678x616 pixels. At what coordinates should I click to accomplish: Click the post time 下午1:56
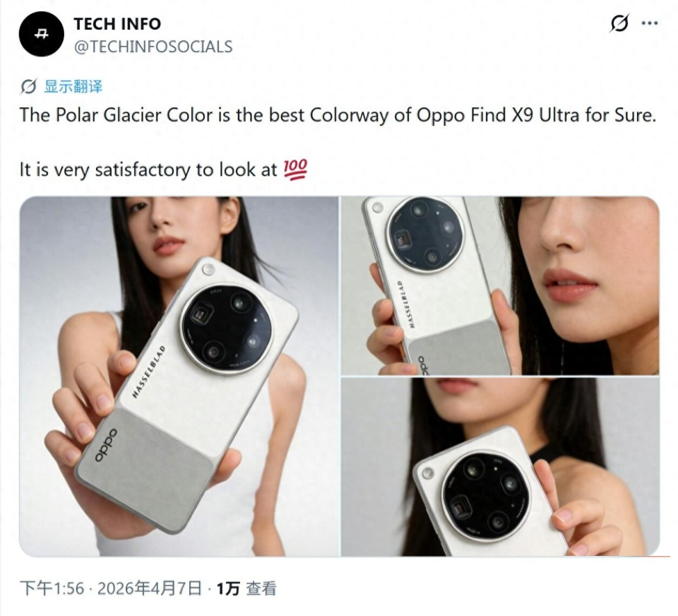[x=52, y=588]
